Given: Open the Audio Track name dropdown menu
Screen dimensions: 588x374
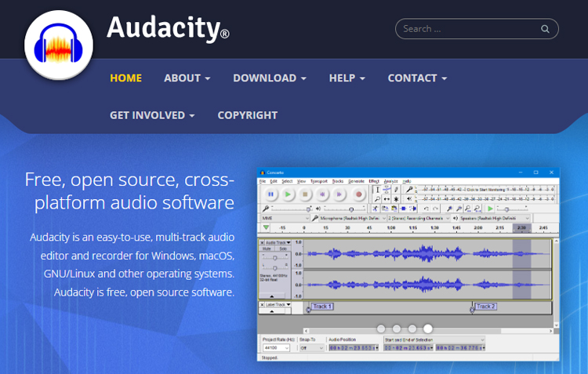Looking at the screenshot, I should [278, 242].
